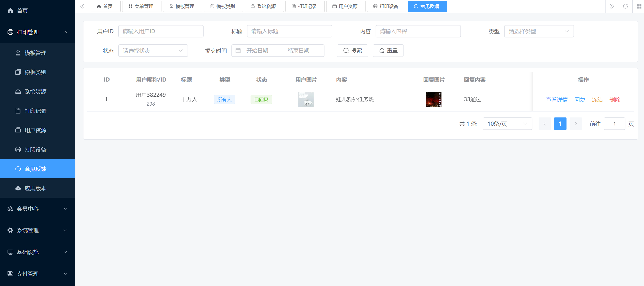644x286 pixels.
Task: Click the user icon beside sidebar 模板管理
Action: pyautogui.click(x=18, y=53)
